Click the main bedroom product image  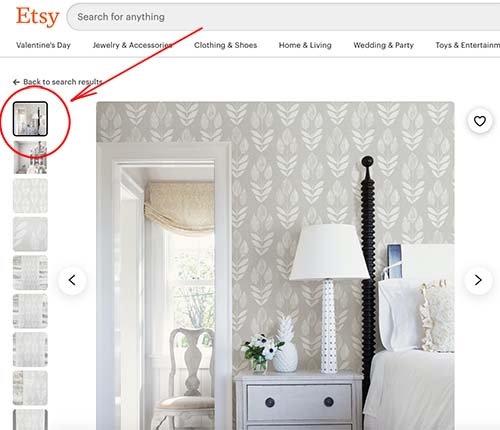click(275, 266)
